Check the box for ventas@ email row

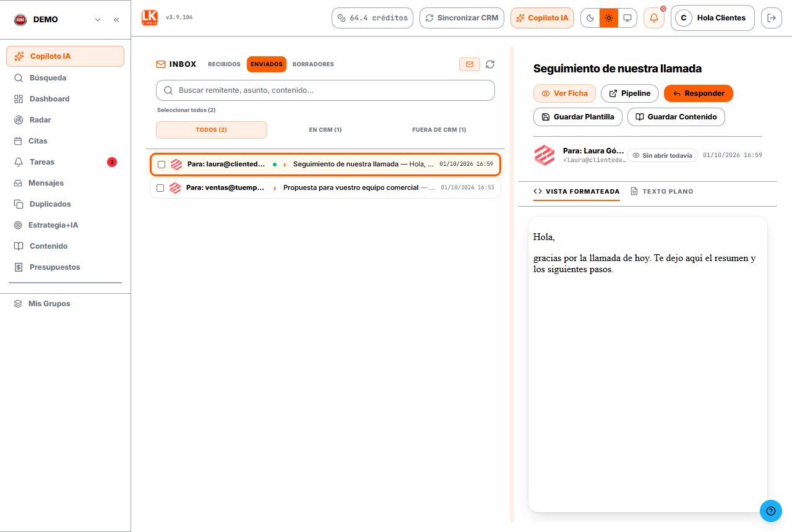[x=160, y=188]
